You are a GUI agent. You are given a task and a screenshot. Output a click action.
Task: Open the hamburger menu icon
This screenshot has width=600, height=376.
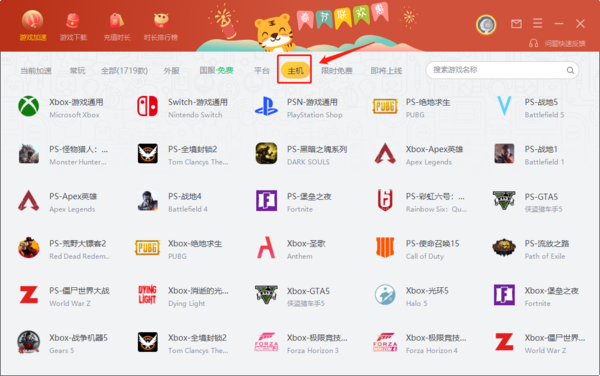pos(538,23)
